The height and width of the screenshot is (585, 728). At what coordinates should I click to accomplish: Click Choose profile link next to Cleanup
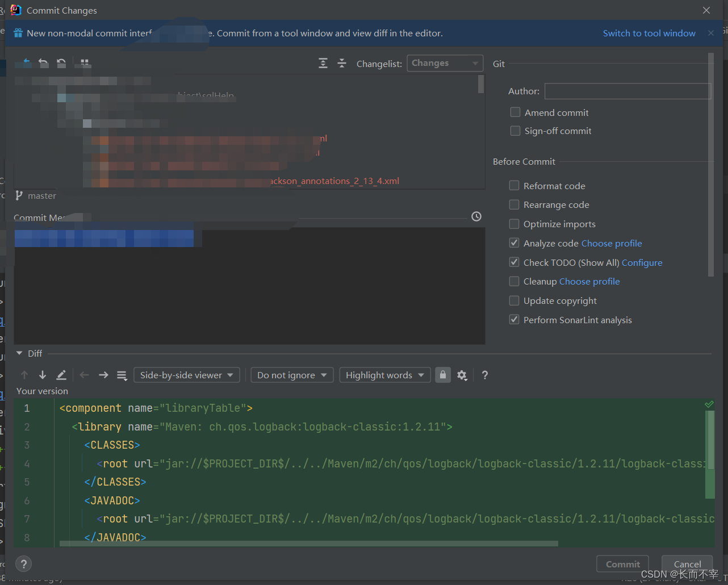(589, 281)
